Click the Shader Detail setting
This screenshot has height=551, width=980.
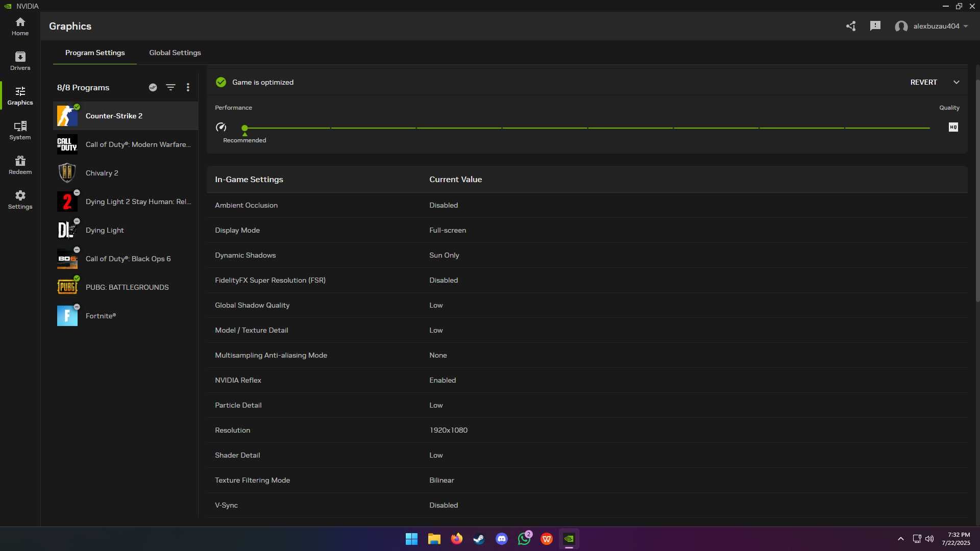pyautogui.click(x=237, y=455)
